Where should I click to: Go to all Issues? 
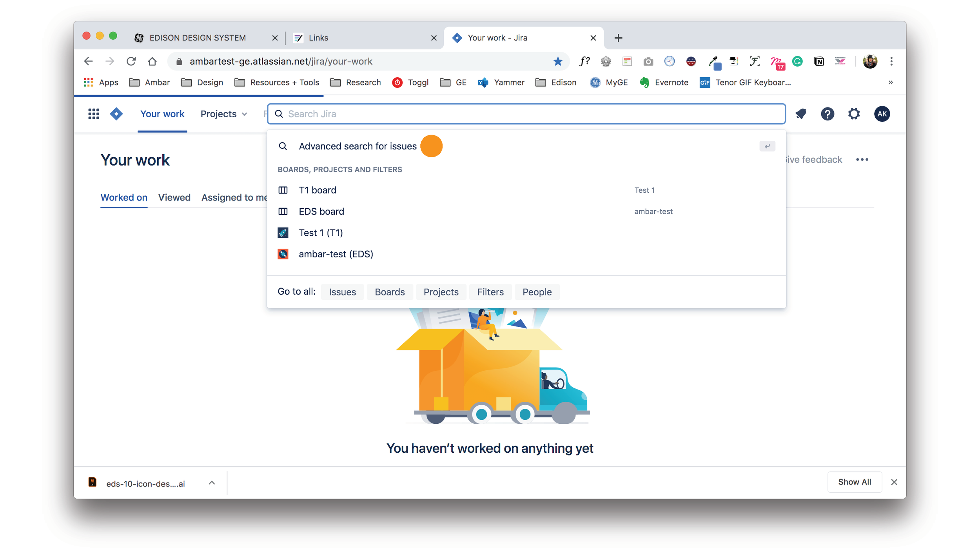342,292
